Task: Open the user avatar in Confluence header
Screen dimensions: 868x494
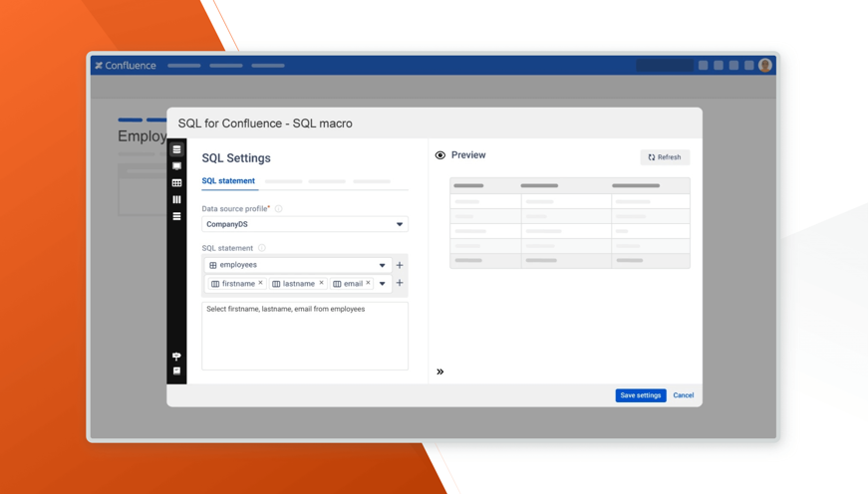Action: tap(765, 66)
